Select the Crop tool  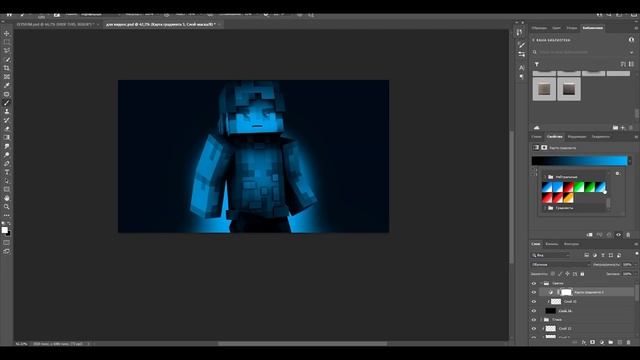pos(7,68)
